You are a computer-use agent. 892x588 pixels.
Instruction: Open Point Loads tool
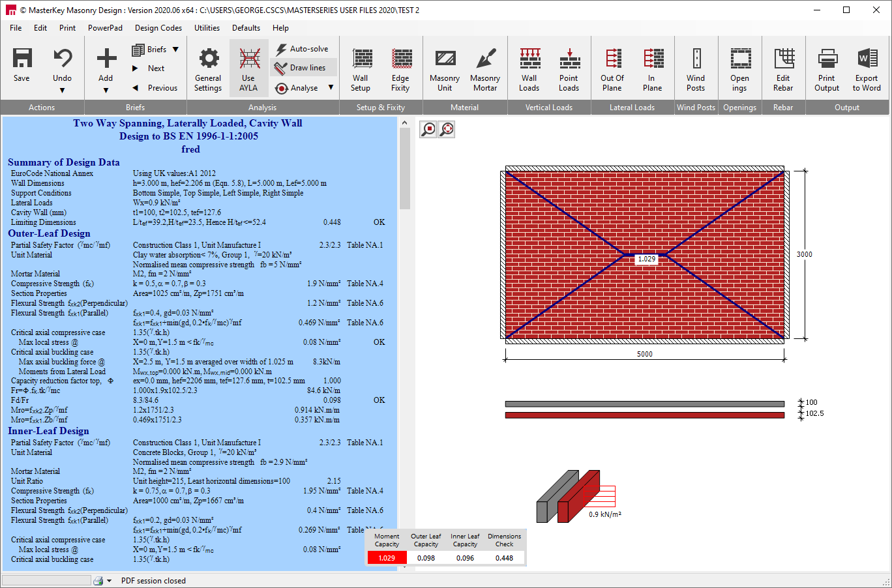[569, 69]
